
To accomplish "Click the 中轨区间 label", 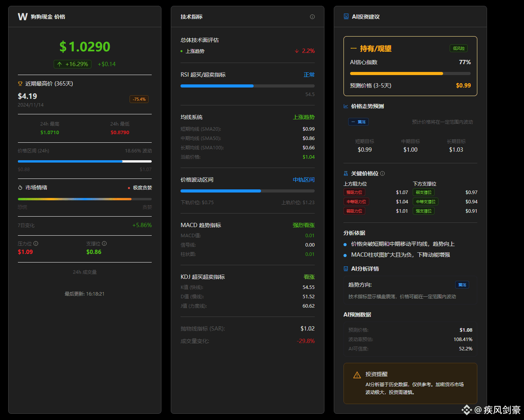I will tap(304, 180).
